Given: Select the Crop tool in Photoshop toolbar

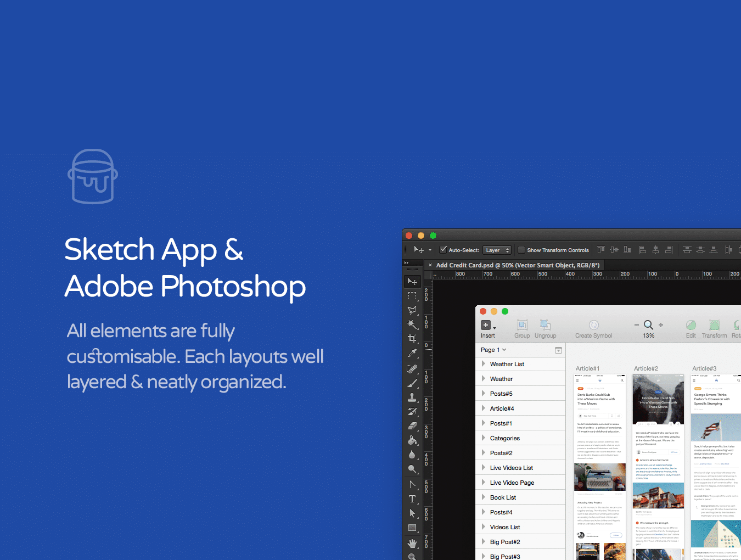Looking at the screenshot, I should pos(412,339).
